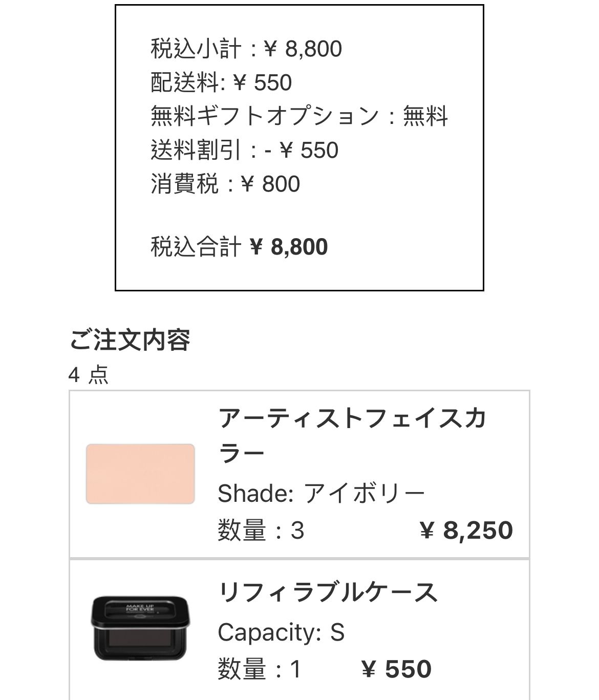Image resolution: width=599 pixels, height=700 pixels.
Task: Click the Shade: アイボリー text
Action: pos(322,494)
